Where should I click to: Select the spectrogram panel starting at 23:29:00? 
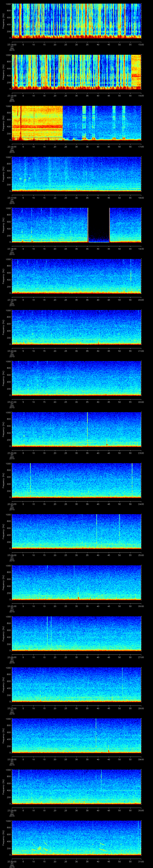76,787
